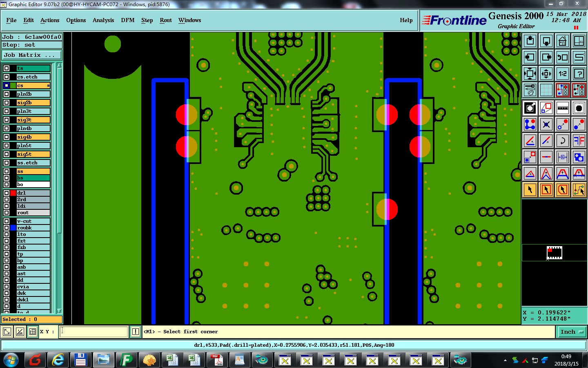Screen dimensions: 588x368
Task: Click the home view icon
Action: (563, 41)
